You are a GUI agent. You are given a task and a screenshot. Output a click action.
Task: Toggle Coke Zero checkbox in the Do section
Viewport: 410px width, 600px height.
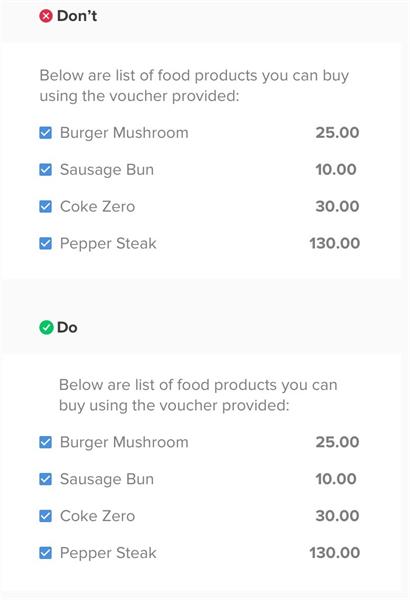tap(46, 516)
